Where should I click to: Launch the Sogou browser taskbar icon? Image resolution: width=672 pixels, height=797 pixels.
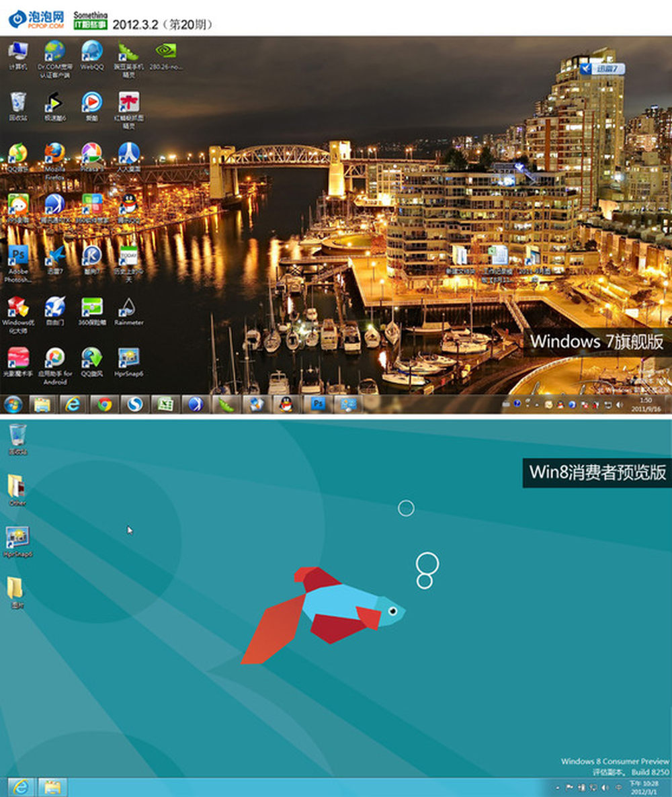[134, 405]
